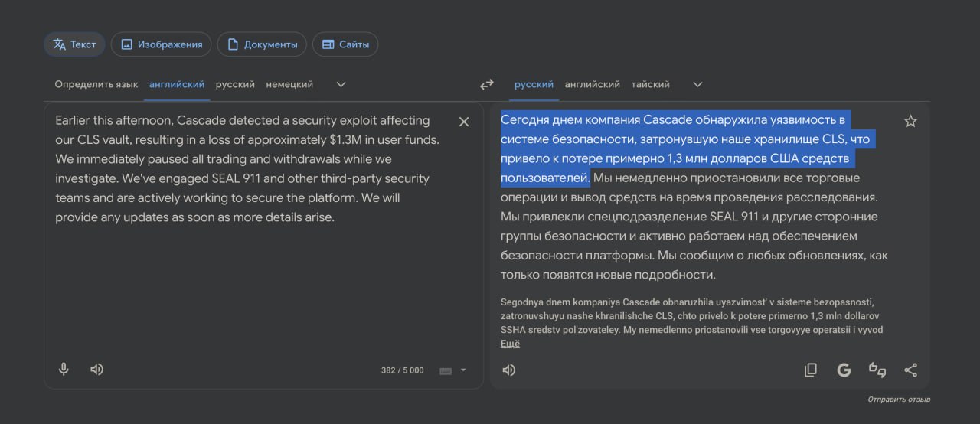Copy the translation to clipboard
The image size is (980, 424).
[x=810, y=370]
